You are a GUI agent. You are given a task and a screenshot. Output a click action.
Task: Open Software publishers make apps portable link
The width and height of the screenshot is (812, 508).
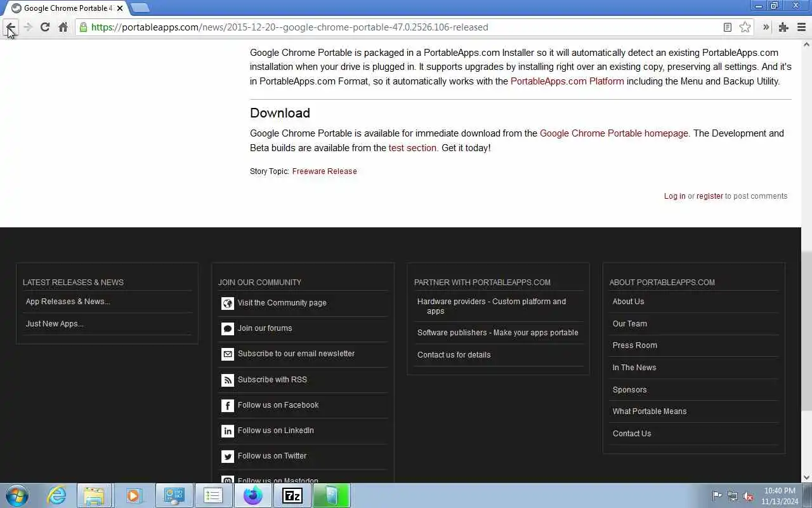tap(498, 333)
